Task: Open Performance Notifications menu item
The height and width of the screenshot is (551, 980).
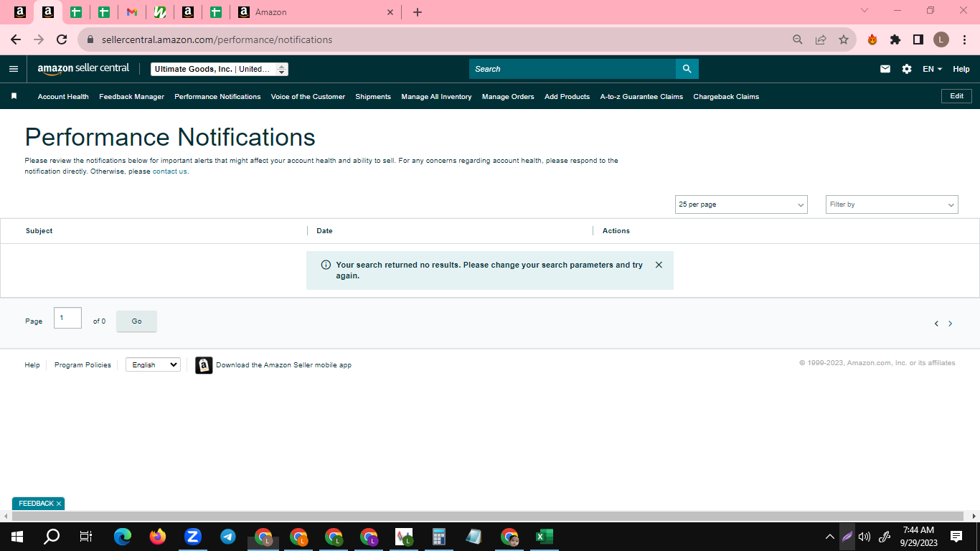Action: tap(217, 97)
